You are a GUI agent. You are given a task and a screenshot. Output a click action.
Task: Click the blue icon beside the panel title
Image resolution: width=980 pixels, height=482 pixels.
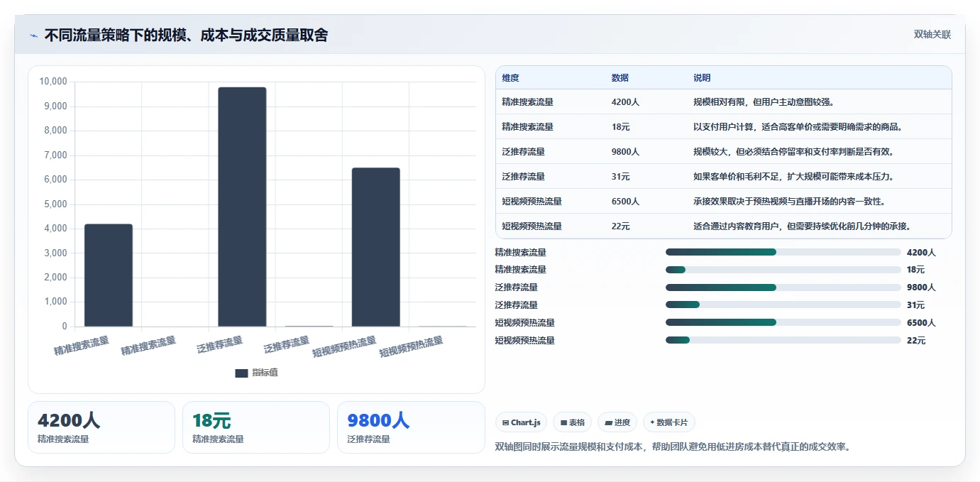[x=33, y=35]
